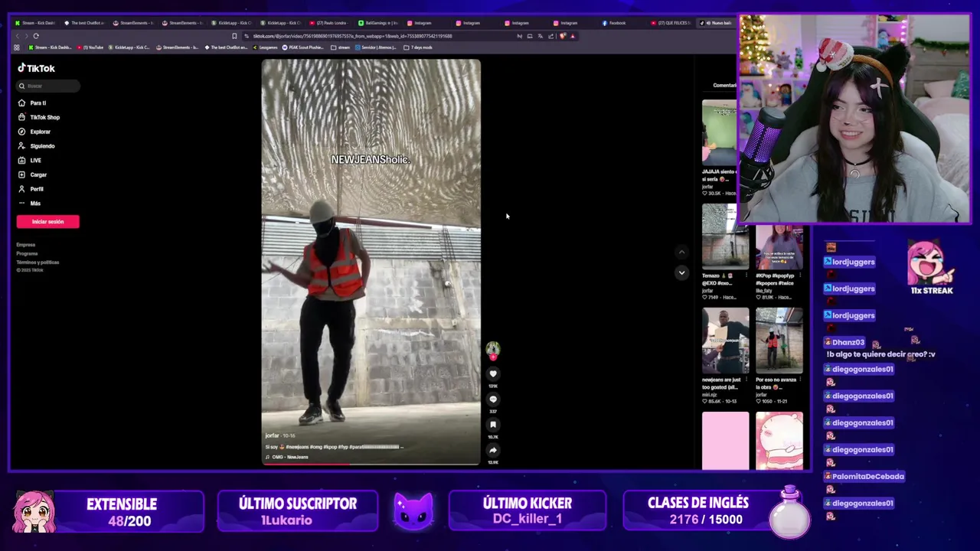
Task: Click the browser forward arrow
Action: [x=26, y=36]
